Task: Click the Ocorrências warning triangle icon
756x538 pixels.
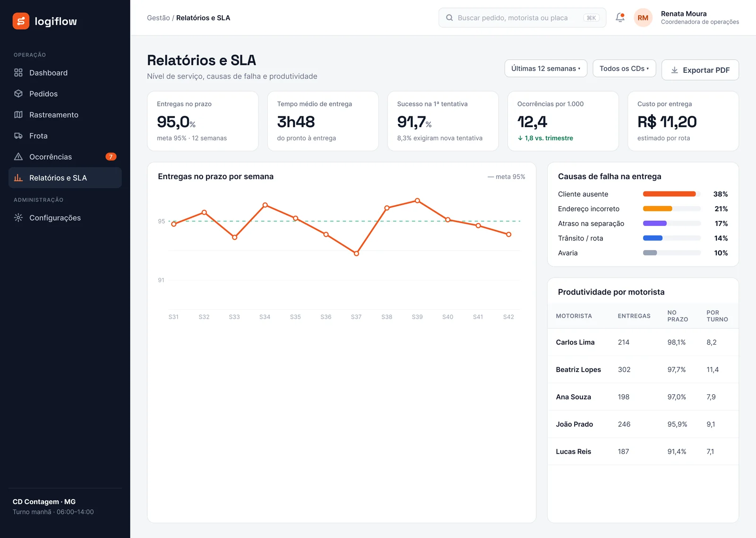Action: point(18,156)
